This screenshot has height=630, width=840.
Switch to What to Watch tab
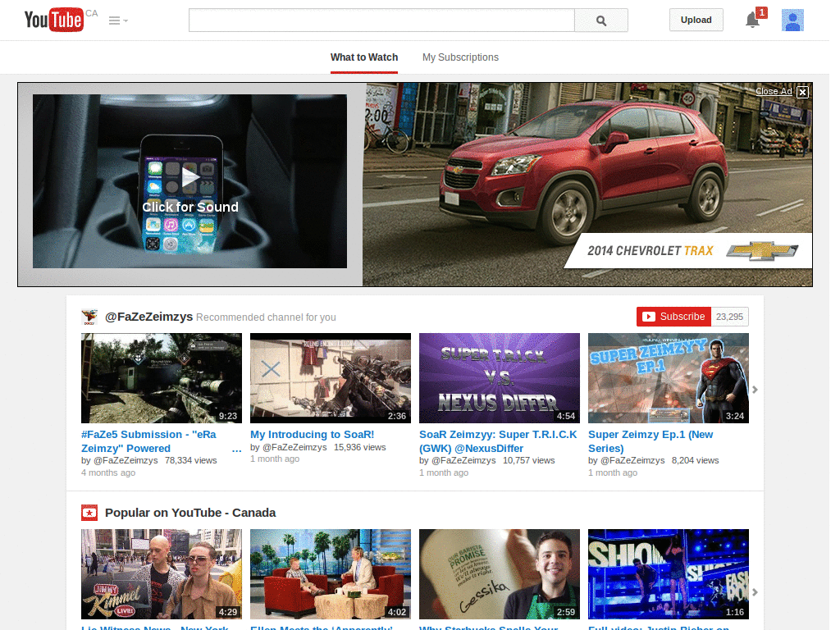coord(364,57)
